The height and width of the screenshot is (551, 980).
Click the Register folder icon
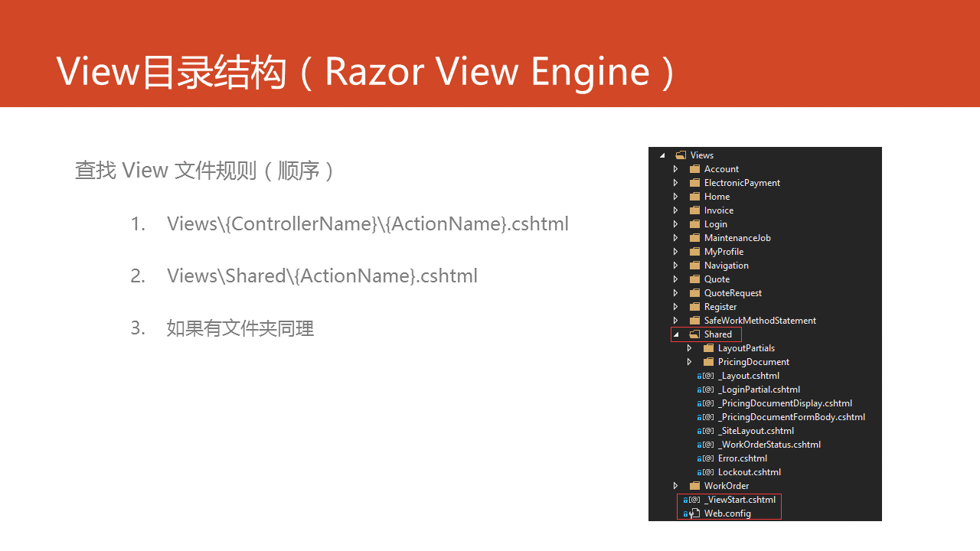pyautogui.click(x=694, y=307)
